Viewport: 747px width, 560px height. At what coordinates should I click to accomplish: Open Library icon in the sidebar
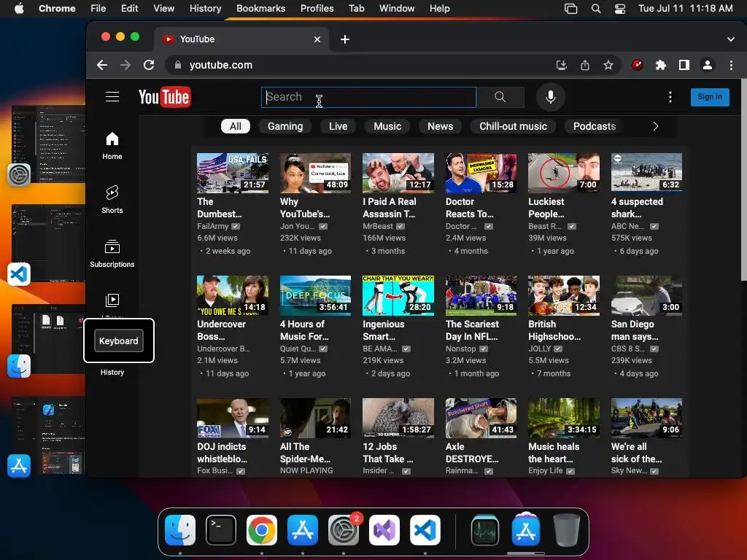point(112,300)
